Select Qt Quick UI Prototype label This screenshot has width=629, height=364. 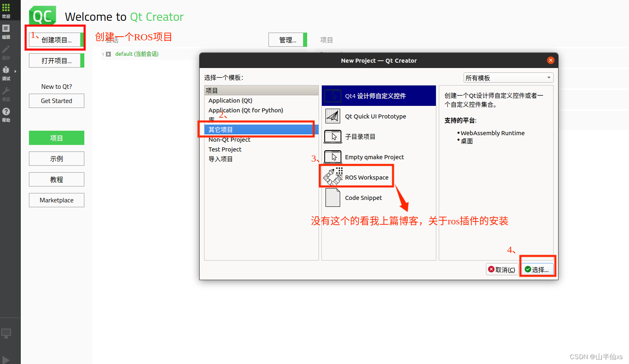pos(376,116)
